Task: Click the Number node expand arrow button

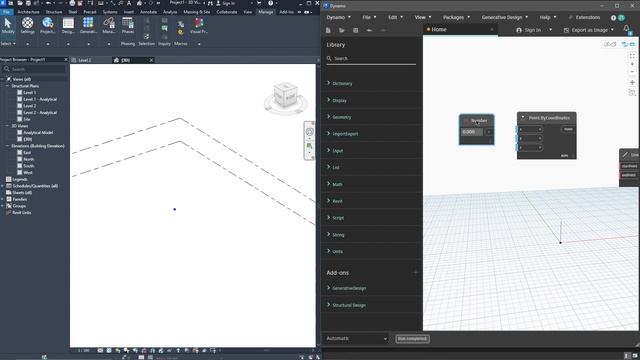Action: click(x=489, y=132)
